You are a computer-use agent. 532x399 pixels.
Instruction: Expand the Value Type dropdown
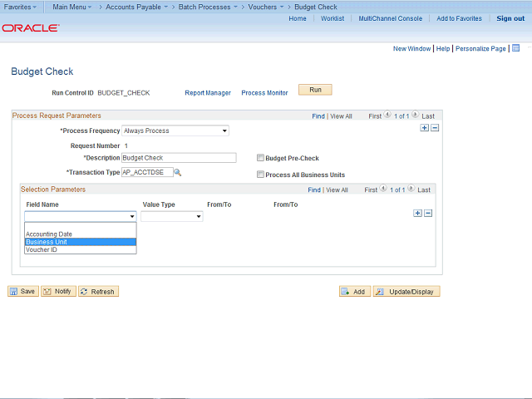point(172,216)
